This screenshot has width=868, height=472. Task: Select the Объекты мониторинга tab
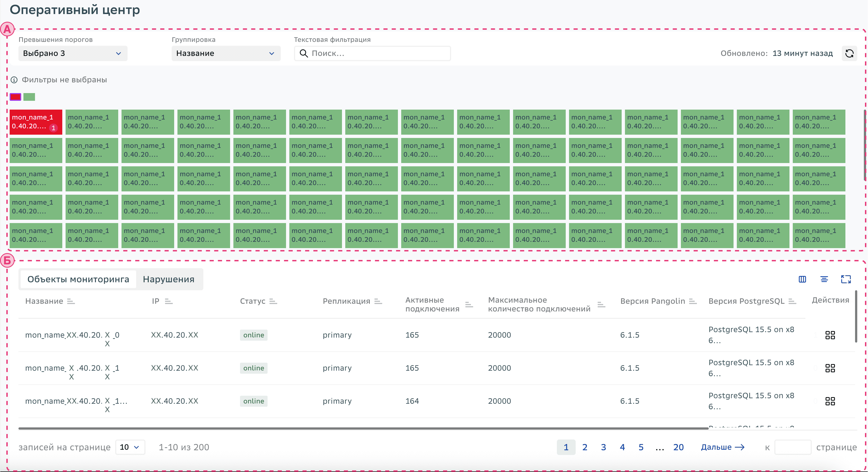click(78, 279)
